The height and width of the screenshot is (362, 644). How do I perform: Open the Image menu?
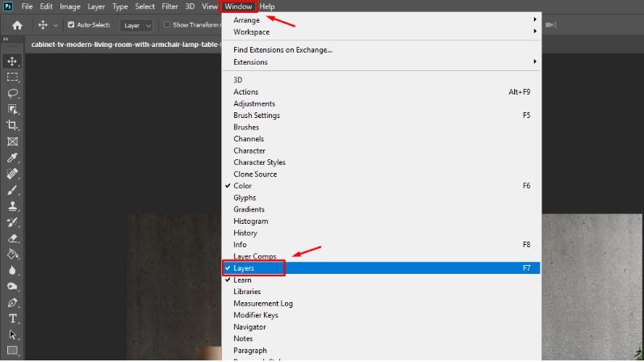pyautogui.click(x=70, y=6)
